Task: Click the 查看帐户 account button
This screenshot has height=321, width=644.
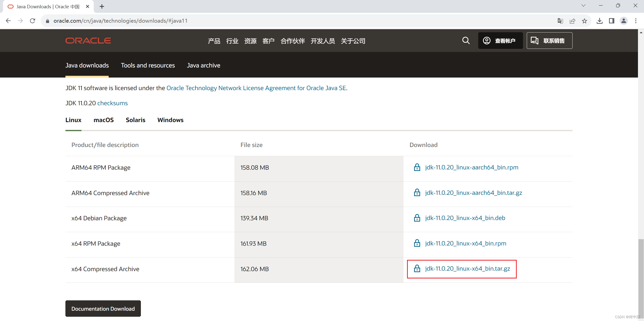Action: (500, 41)
